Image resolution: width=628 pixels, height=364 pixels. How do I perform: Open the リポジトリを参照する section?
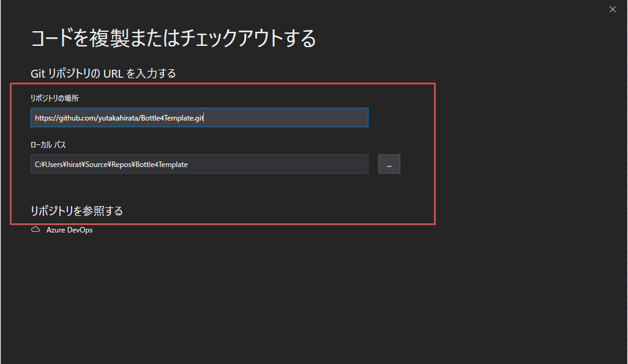(x=76, y=210)
